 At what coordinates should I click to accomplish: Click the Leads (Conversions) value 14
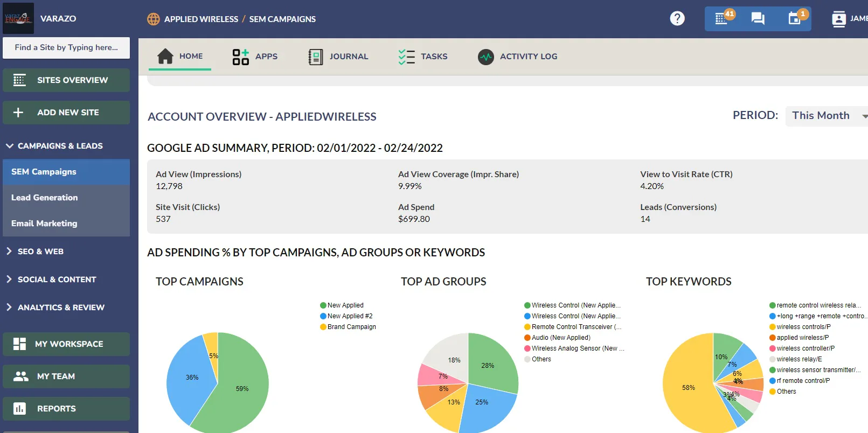[645, 219]
